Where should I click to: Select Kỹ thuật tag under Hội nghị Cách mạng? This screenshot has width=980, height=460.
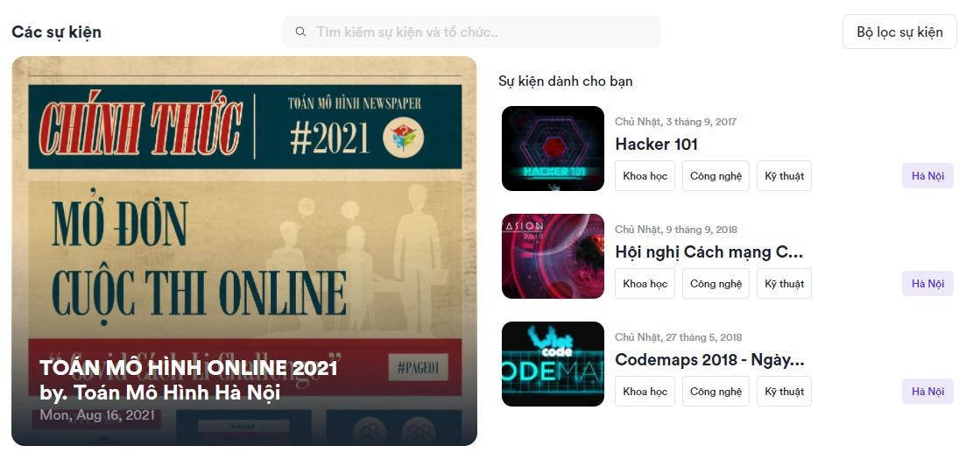point(784,284)
